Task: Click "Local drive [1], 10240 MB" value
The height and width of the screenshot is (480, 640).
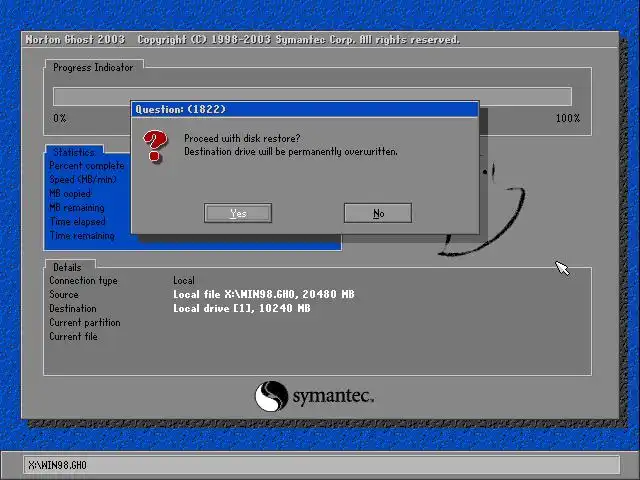Action: click(x=242, y=308)
